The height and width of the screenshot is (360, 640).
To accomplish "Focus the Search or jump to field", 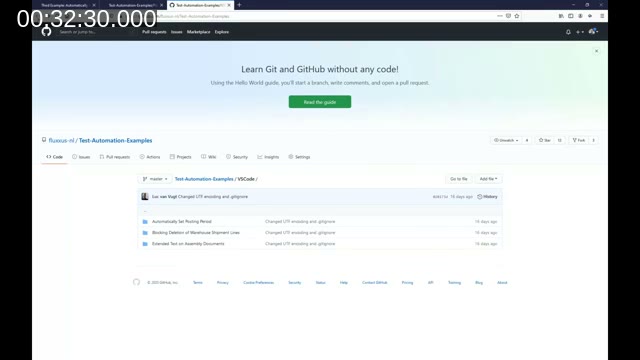I will 96,32.
